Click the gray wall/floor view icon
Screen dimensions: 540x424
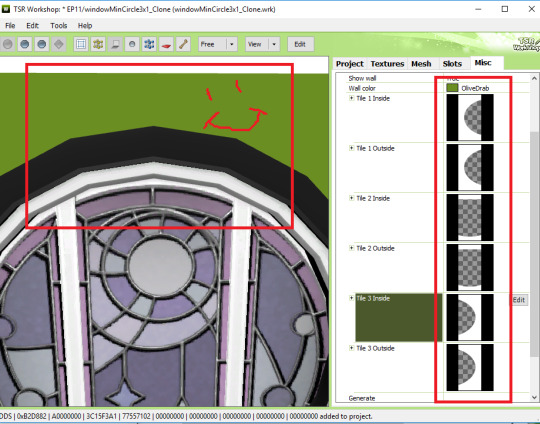pyautogui.click(x=115, y=44)
